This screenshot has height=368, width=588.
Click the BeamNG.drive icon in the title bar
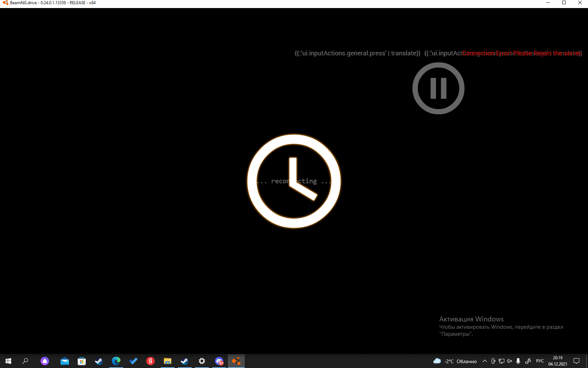point(5,3)
